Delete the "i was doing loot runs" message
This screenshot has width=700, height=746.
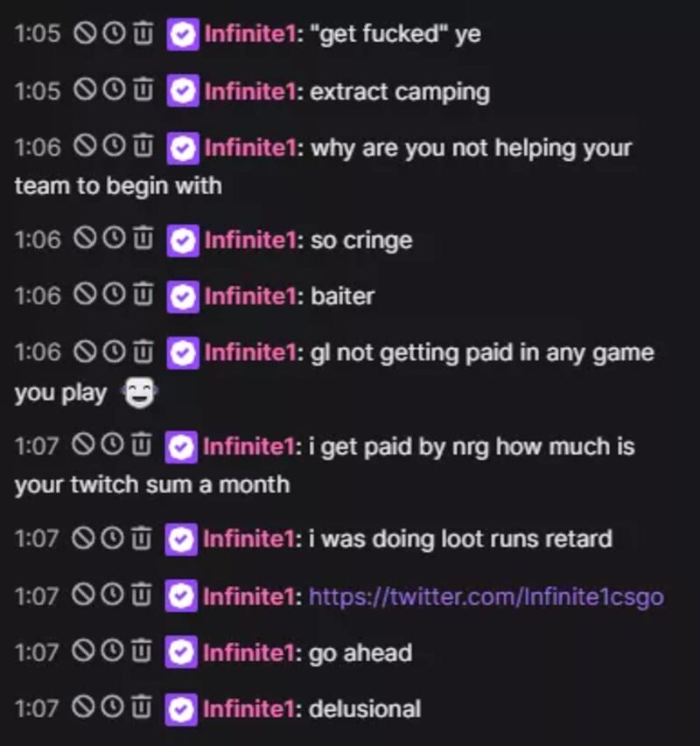click(x=142, y=538)
